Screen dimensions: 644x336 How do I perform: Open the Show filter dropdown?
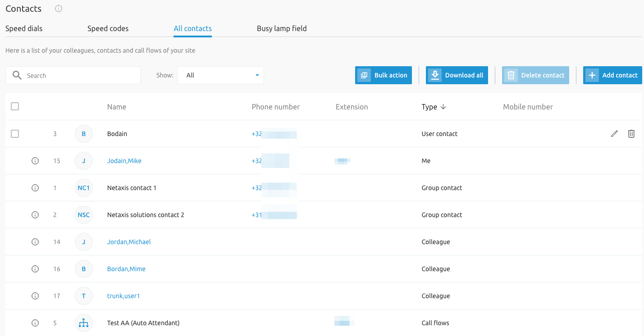pos(220,75)
